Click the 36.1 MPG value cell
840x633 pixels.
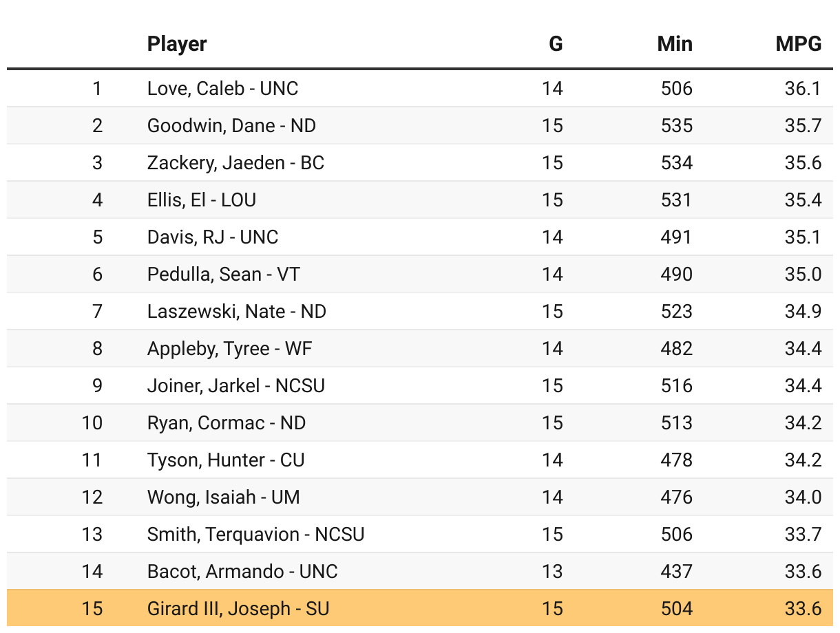pyautogui.click(x=803, y=89)
